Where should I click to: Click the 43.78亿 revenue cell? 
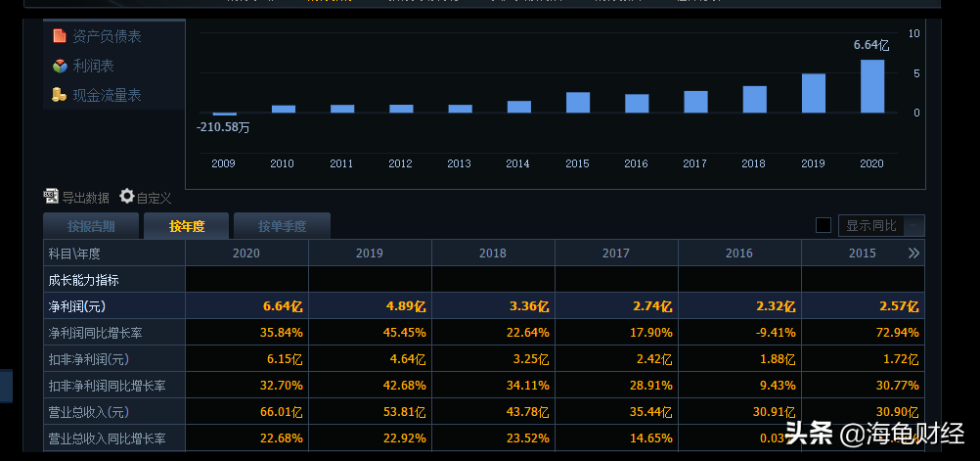[493, 412]
